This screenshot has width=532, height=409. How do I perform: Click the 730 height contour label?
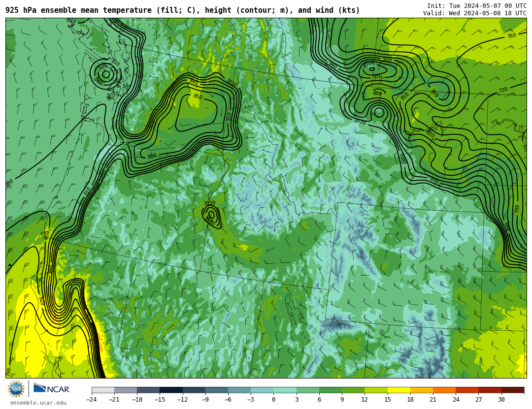point(503,90)
